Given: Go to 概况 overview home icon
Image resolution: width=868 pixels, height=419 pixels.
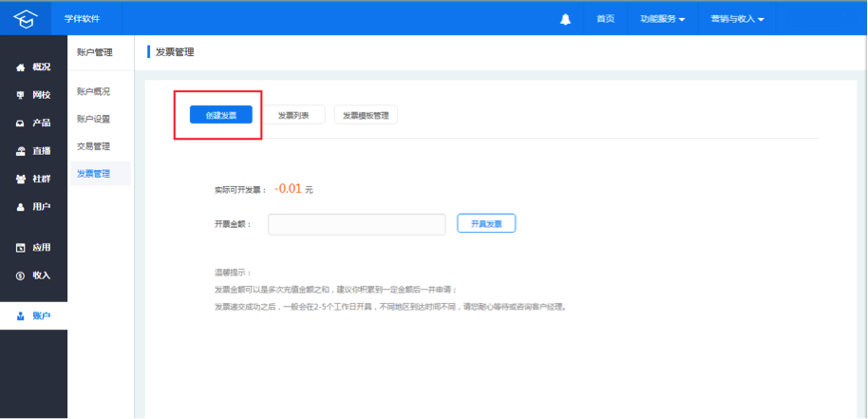Looking at the screenshot, I should coord(21,67).
